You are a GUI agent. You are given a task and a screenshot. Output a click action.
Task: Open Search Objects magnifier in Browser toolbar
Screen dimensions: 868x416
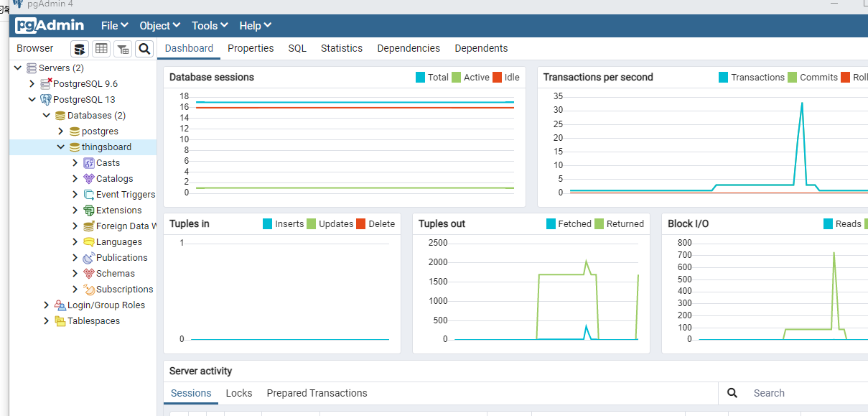144,49
